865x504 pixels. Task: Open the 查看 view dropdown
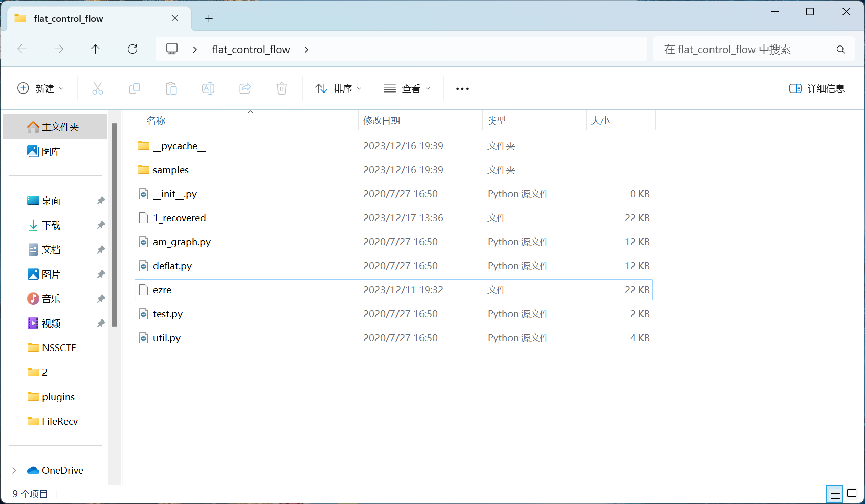click(x=407, y=88)
